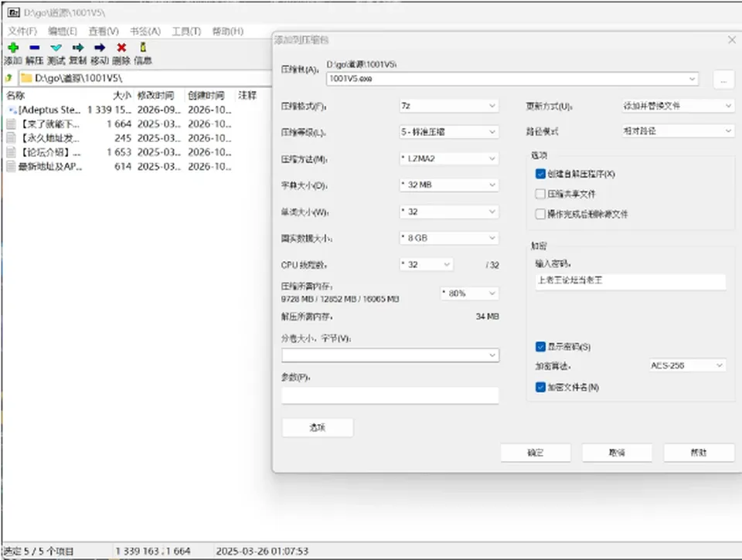Uncheck the 创建自解压程序(X) checkbox

click(540, 174)
